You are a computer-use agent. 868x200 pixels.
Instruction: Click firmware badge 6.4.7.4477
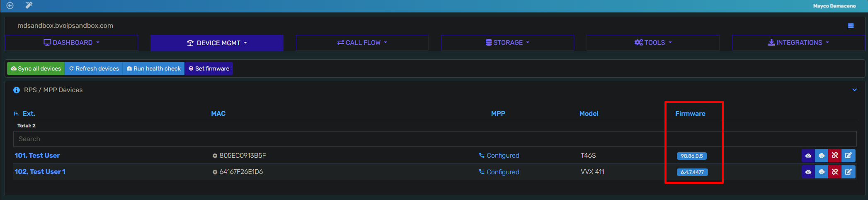point(692,172)
